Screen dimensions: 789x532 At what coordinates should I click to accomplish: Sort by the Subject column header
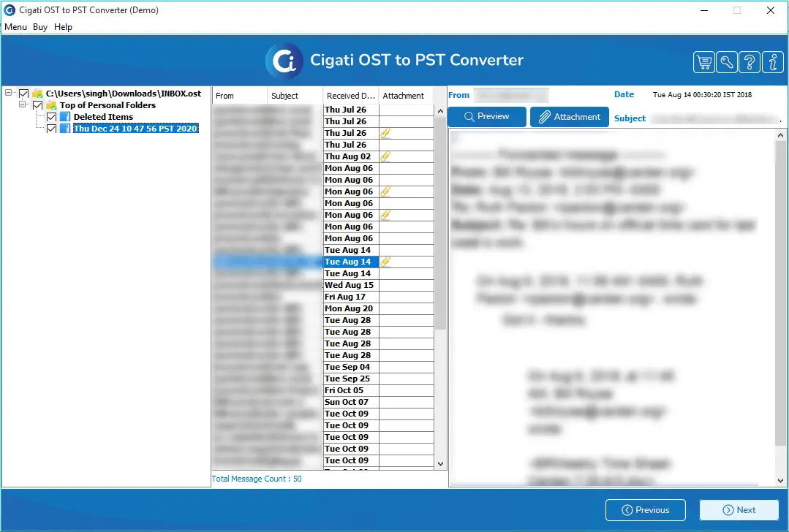[295, 96]
